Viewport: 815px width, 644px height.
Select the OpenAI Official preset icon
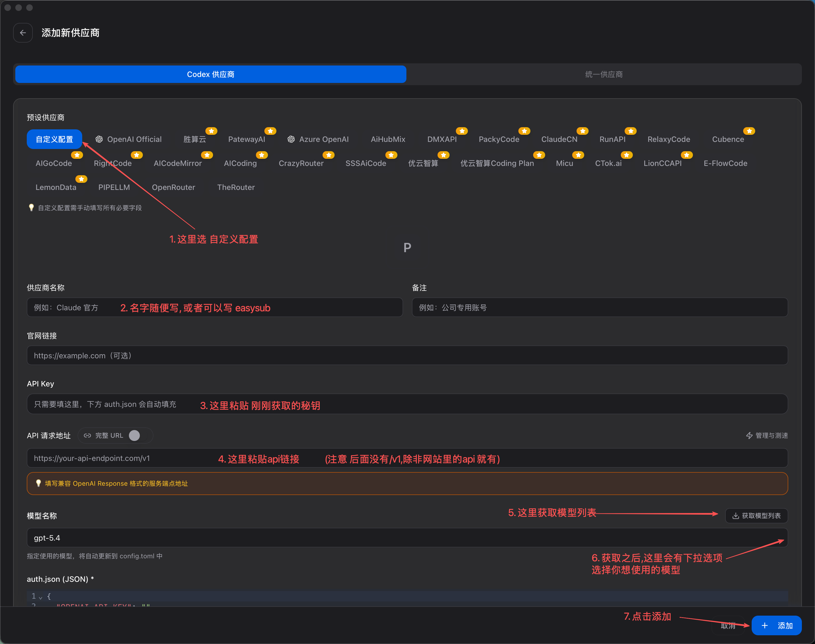click(99, 139)
